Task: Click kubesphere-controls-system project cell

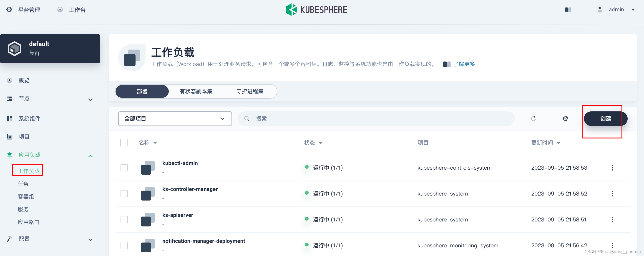Action: point(454,168)
